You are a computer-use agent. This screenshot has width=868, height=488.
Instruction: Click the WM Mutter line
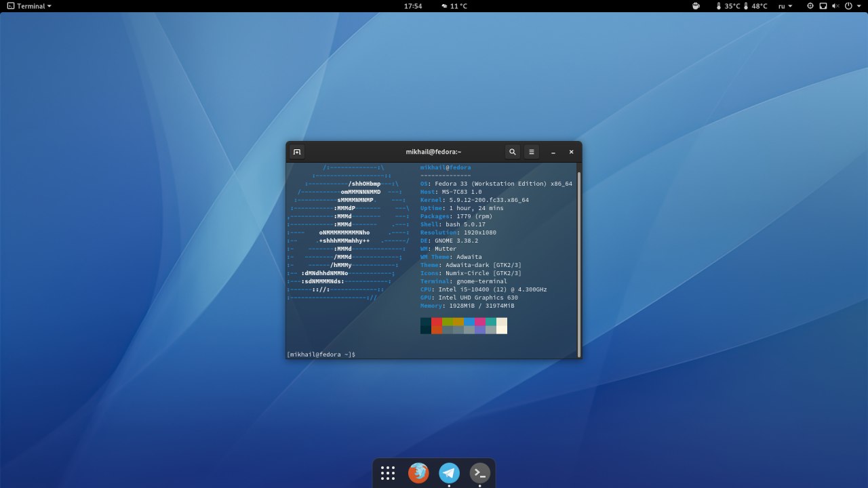tap(438, 249)
